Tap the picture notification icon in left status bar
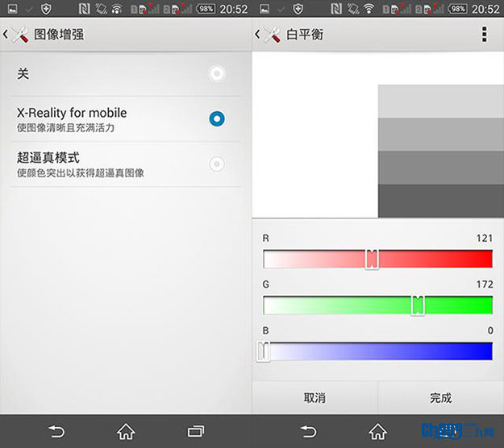504x448 pixels. click(x=13, y=9)
